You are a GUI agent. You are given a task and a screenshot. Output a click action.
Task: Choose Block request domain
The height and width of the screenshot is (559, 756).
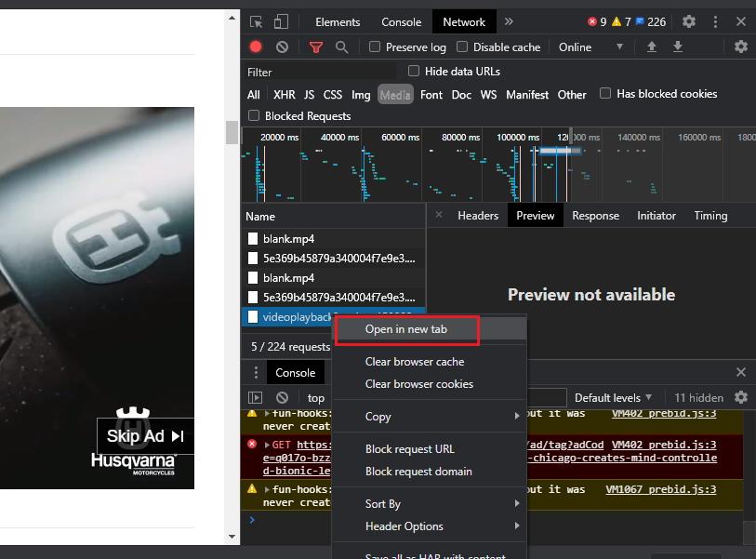pyautogui.click(x=429, y=472)
